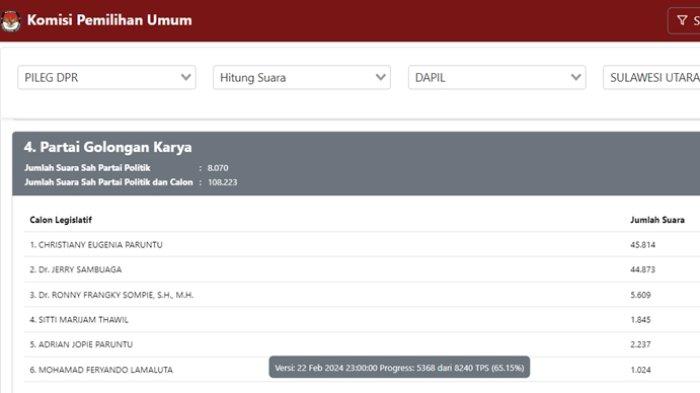Click vote count 2.237

tap(641, 344)
